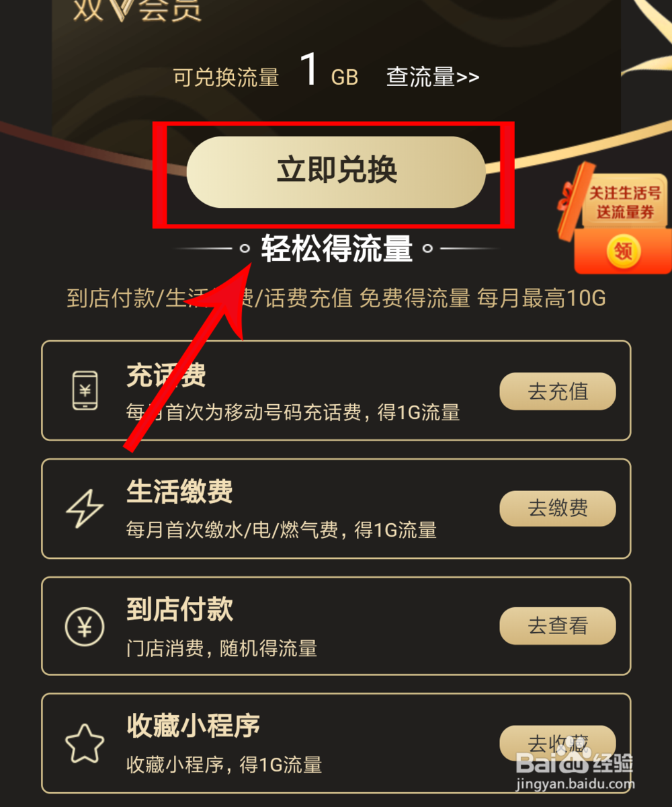
Task: Tap the 去收藏 button
Action: point(558,744)
